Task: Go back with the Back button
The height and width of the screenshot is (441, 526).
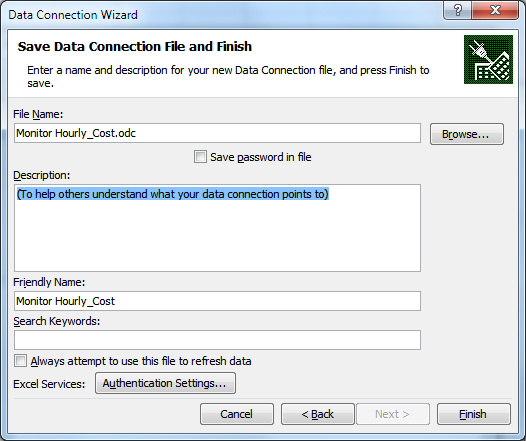Action: coord(318,414)
